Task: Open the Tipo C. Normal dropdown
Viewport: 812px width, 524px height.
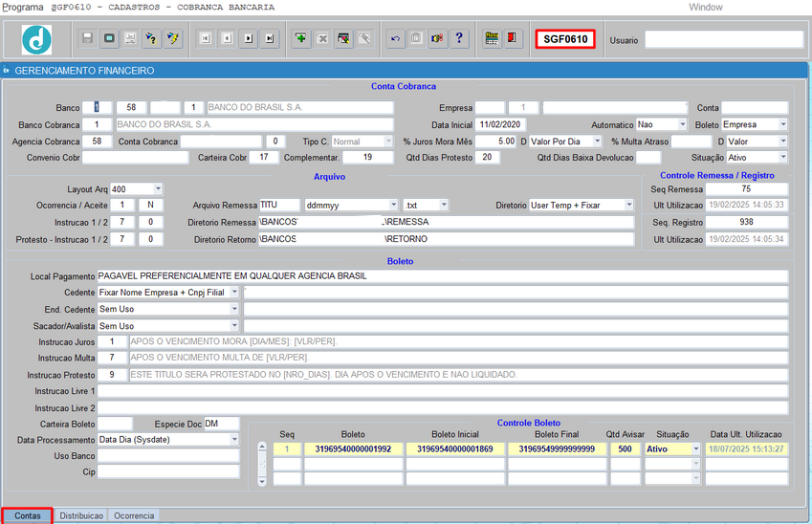Action: 388,142
